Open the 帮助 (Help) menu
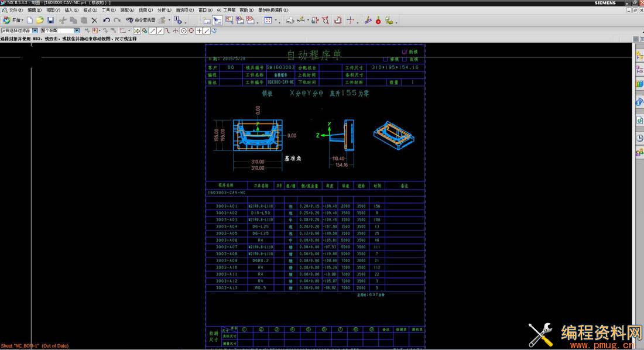The image size is (644, 350). (246, 10)
